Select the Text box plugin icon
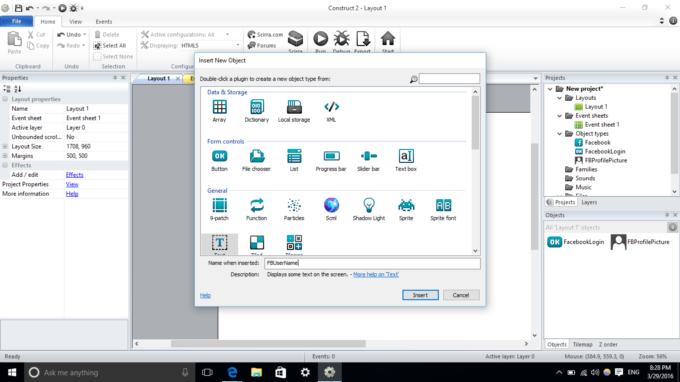This screenshot has width=680, height=382. [406, 156]
